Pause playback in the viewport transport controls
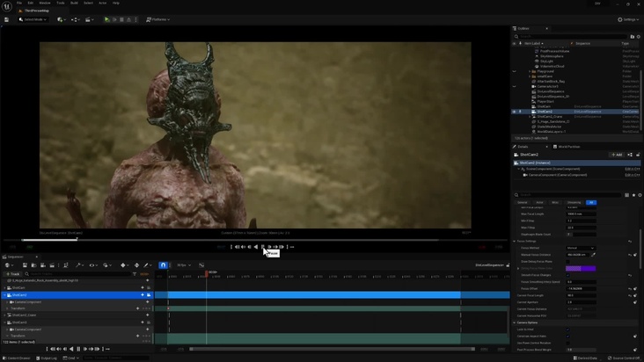 pyautogui.click(x=263, y=247)
